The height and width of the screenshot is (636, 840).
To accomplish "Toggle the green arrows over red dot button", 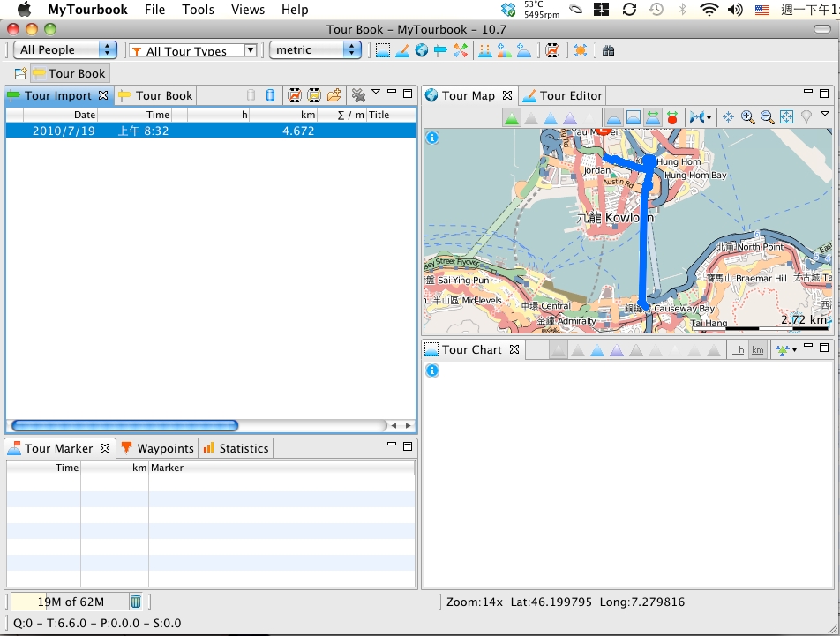I will [672, 117].
